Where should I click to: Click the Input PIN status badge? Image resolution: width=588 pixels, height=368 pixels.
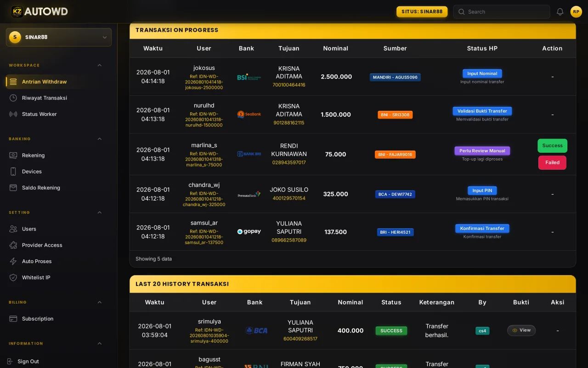point(482,190)
